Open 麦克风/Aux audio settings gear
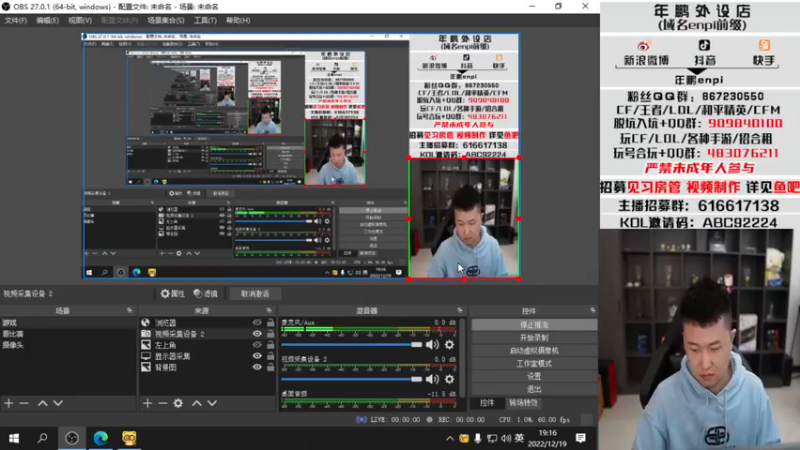 click(x=449, y=345)
